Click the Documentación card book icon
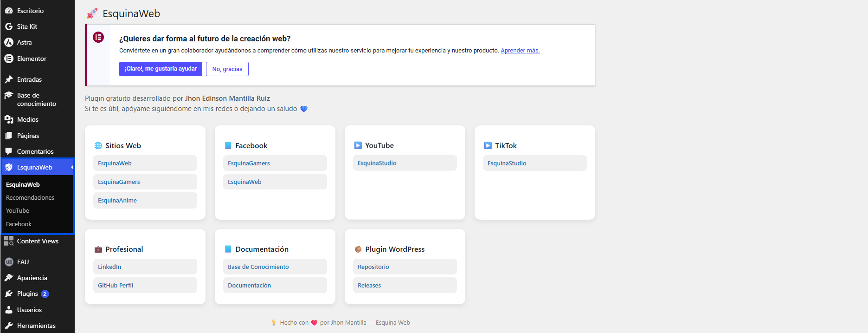The width and height of the screenshot is (868, 333). pyautogui.click(x=228, y=249)
